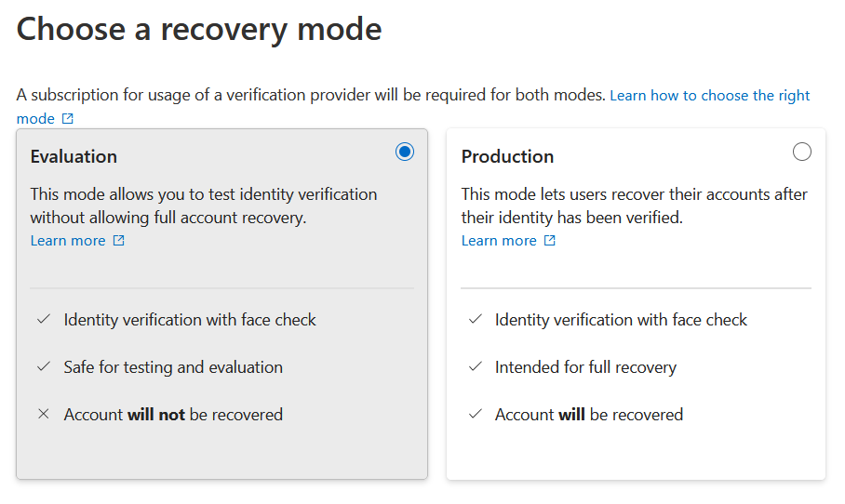
Task: Open Learn more link in Production card
Action: click(x=499, y=241)
